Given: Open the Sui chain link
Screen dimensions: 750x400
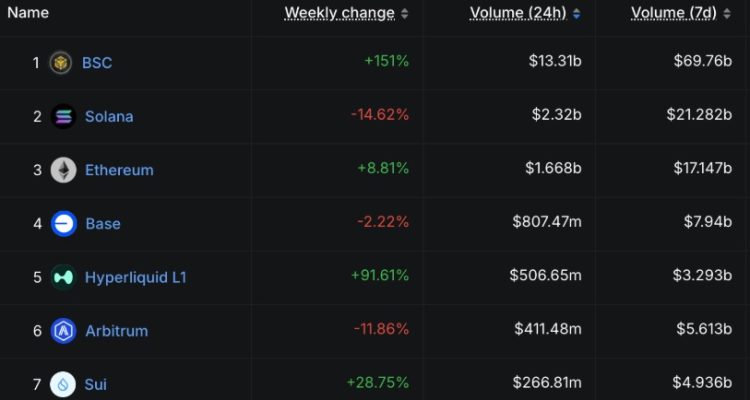Looking at the screenshot, I should point(96,384).
